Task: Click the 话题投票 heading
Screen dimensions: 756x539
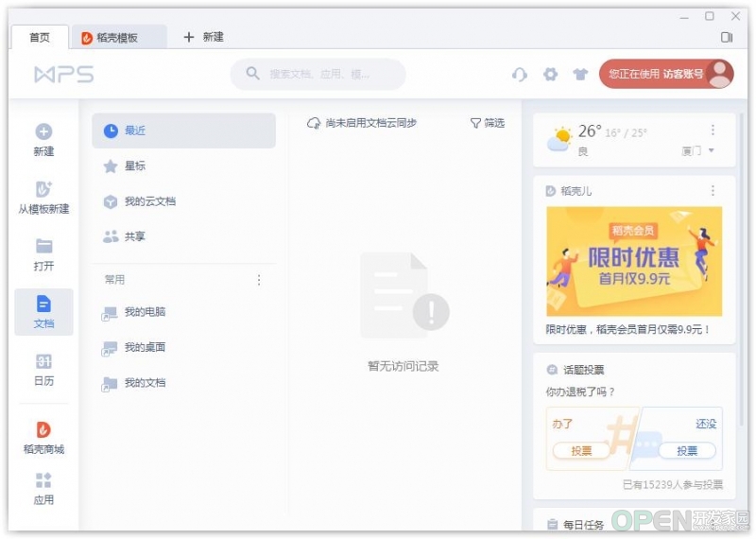Action: tap(583, 370)
